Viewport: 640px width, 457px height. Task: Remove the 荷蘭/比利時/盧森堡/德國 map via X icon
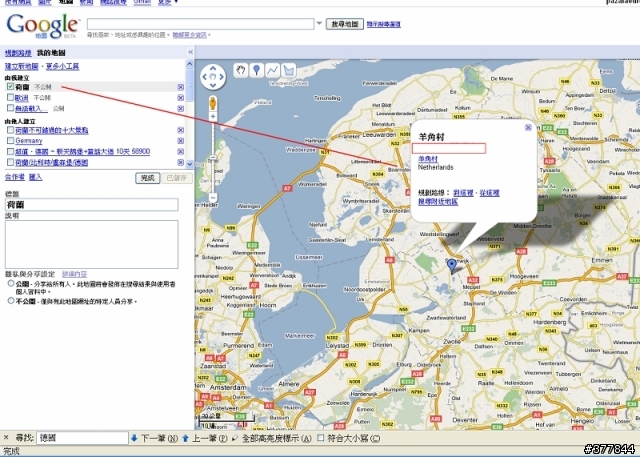180,162
